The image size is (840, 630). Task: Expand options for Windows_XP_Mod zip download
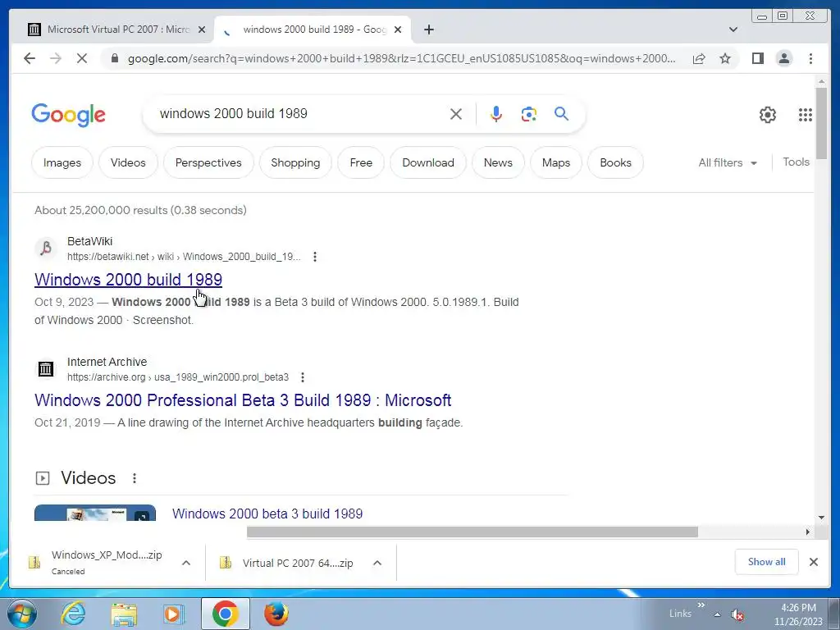click(186, 563)
